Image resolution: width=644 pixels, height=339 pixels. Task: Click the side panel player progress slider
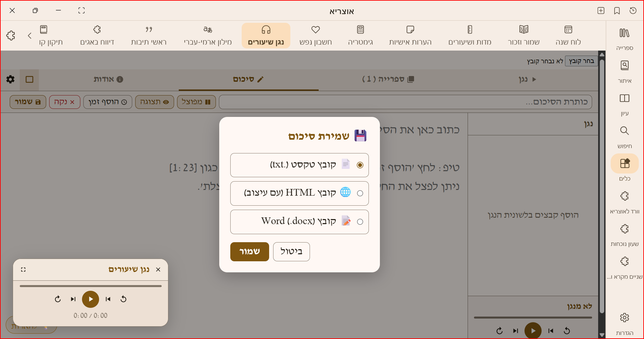coord(533,318)
